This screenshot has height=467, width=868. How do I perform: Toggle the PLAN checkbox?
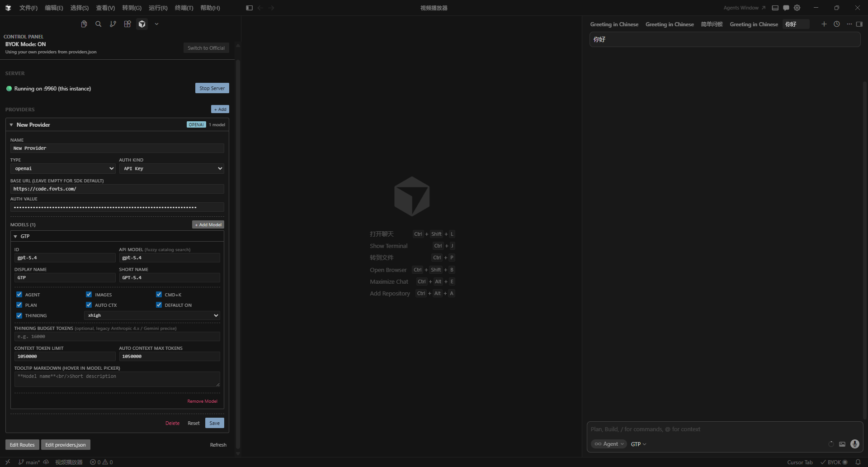click(x=19, y=305)
